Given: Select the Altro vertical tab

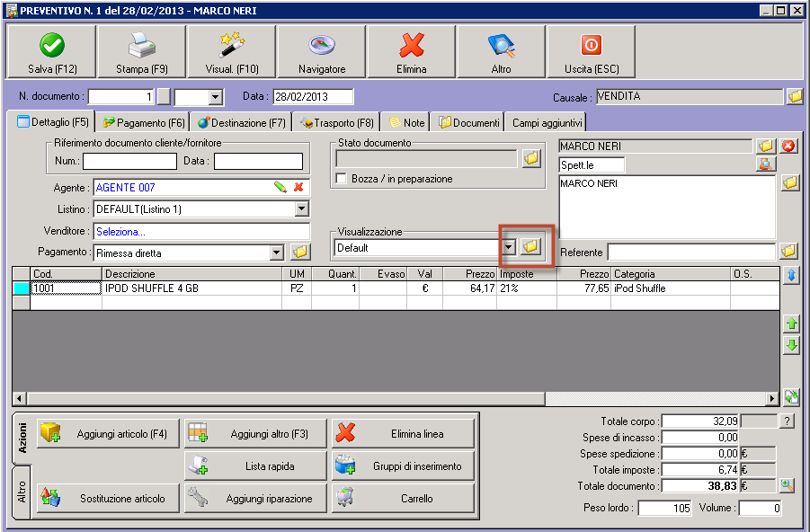Looking at the screenshot, I should click(x=22, y=492).
